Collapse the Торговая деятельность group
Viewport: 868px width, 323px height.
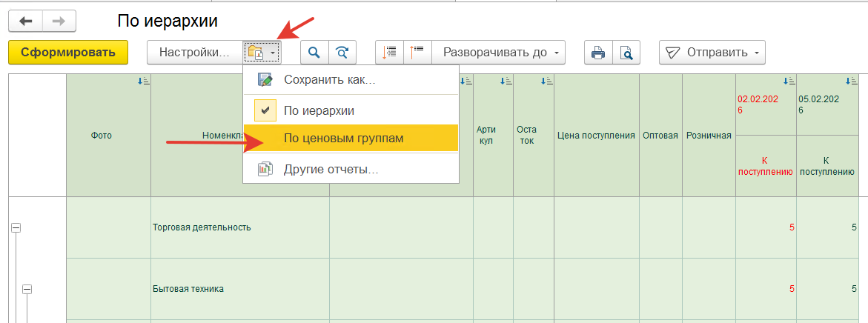16,227
